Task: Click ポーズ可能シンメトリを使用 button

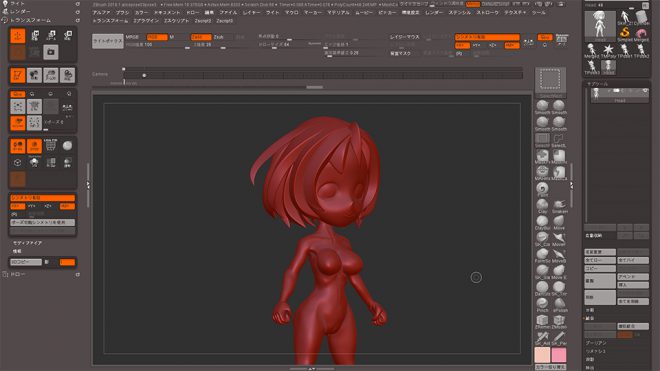Action: click(43, 222)
